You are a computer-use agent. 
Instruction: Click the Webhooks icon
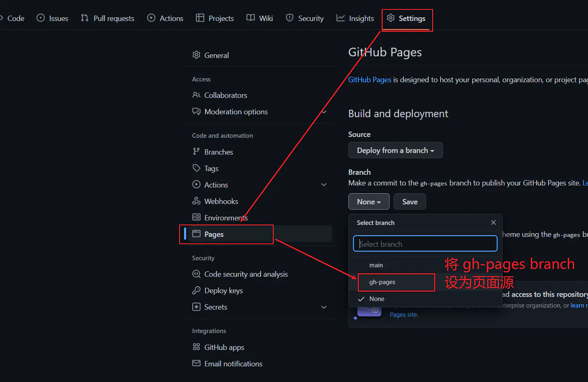[x=196, y=201]
